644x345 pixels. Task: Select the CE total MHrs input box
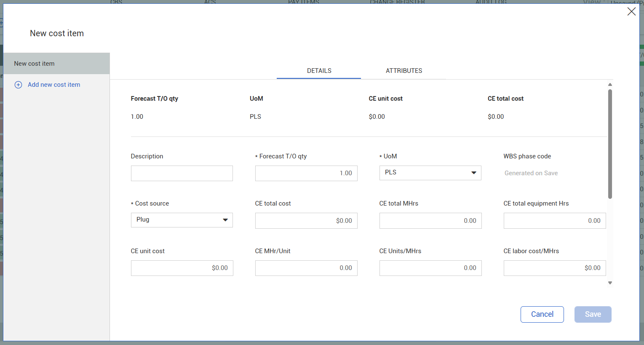point(430,221)
